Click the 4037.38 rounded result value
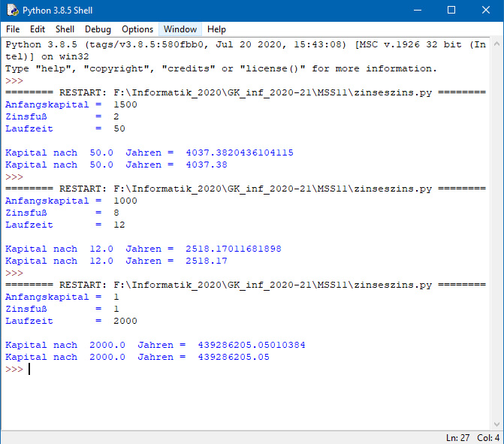 pos(207,165)
